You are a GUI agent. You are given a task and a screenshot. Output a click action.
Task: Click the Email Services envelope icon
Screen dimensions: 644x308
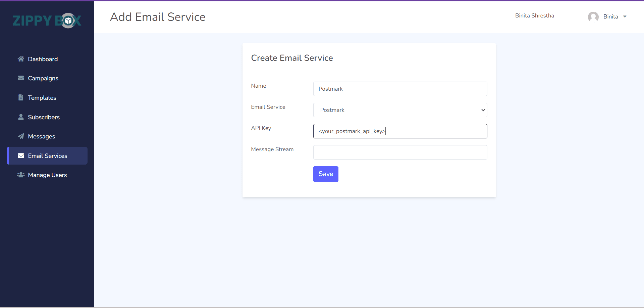point(21,156)
